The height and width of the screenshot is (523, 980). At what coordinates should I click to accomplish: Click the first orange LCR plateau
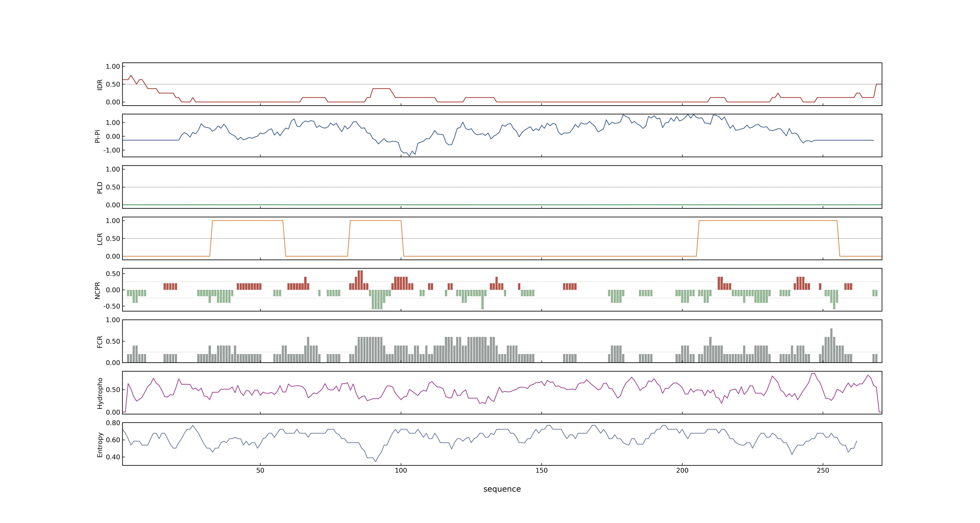coord(248,221)
